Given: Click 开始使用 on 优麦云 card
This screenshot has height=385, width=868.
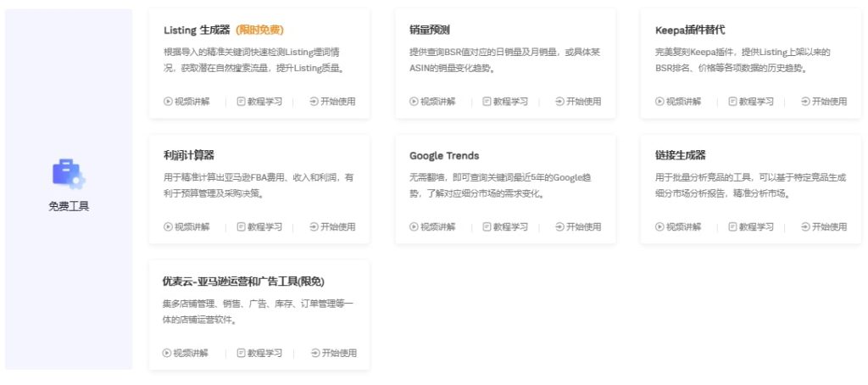Looking at the screenshot, I should point(334,353).
